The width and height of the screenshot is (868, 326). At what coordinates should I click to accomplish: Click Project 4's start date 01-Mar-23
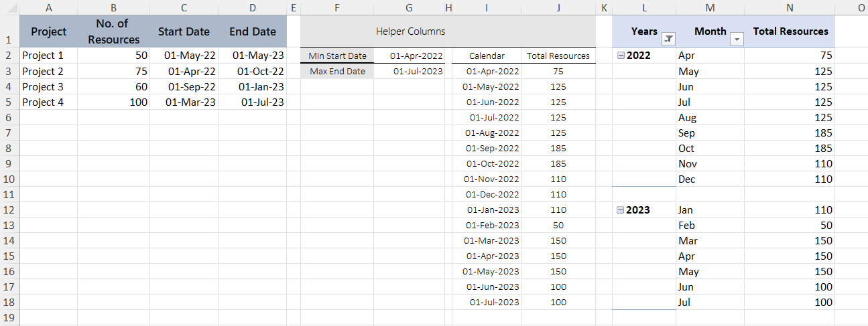click(184, 102)
